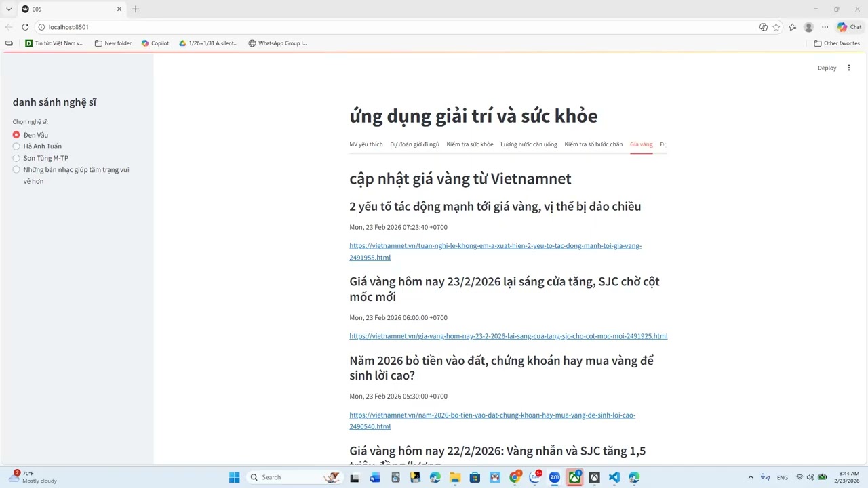Click the Copilot Mode icon in address bar
Image resolution: width=868 pixels, height=488 pixels.
click(x=764, y=27)
